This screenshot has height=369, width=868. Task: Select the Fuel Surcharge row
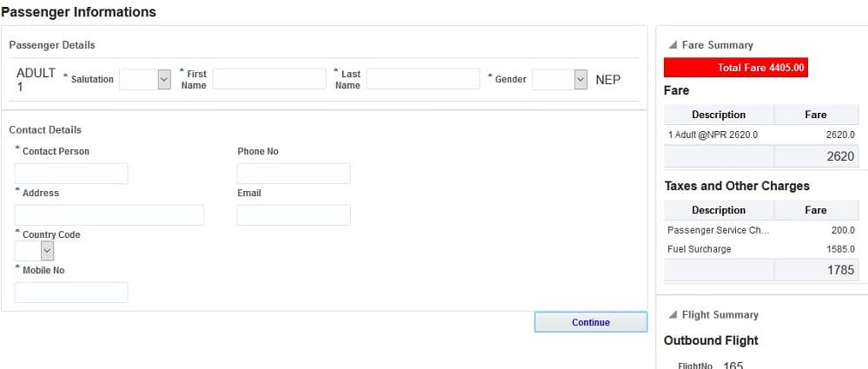761,249
